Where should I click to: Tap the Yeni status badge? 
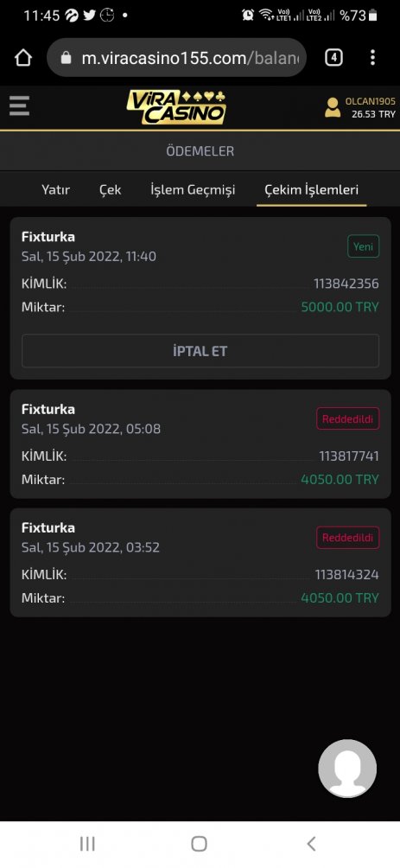[364, 246]
